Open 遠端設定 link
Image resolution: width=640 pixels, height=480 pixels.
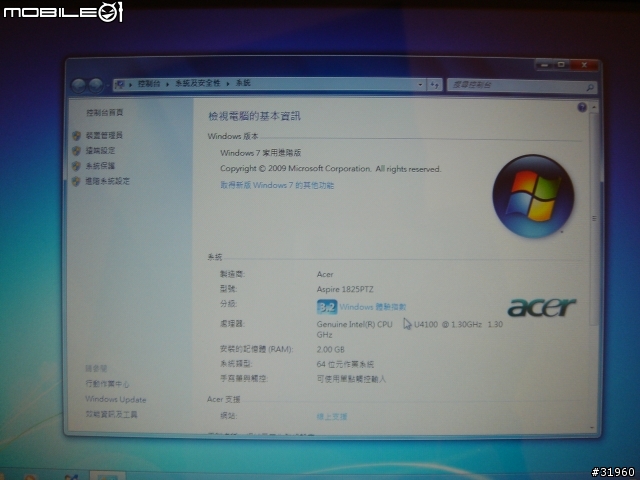[100, 151]
